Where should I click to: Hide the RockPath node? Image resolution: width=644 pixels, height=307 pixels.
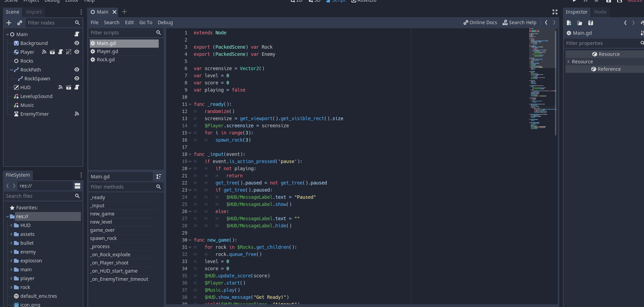coord(77,70)
